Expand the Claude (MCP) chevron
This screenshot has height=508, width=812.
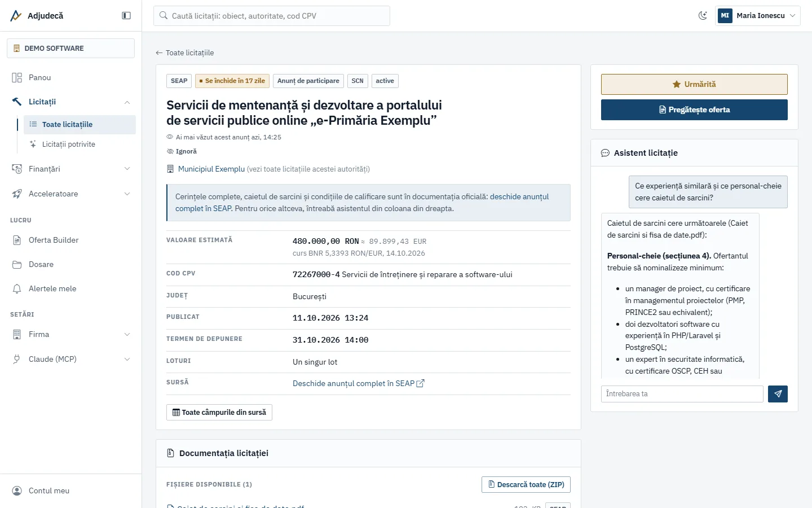(127, 359)
